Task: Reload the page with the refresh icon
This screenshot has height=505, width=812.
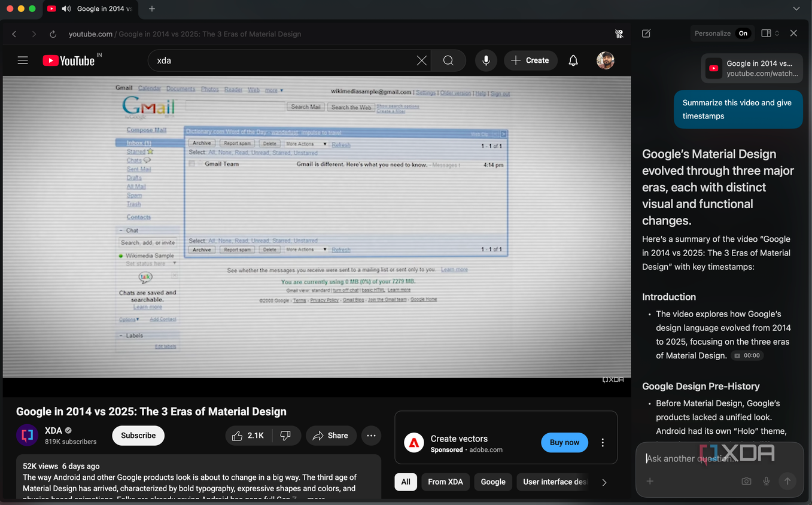Action: click(53, 34)
